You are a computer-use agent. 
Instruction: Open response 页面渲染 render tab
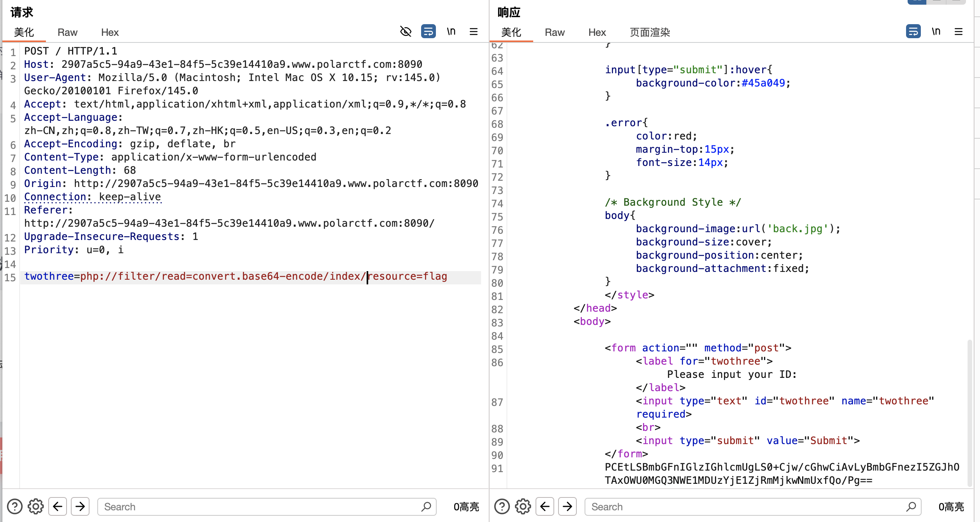650,32
